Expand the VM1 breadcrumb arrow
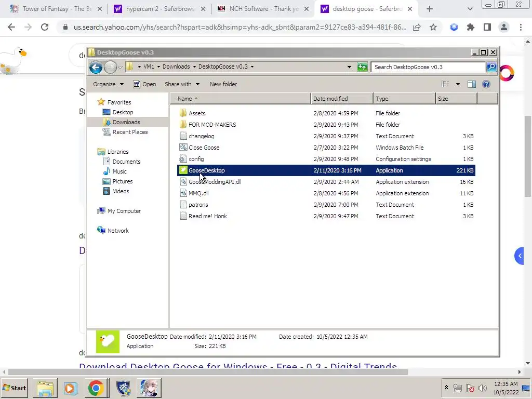This screenshot has width=532, height=399. (158, 67)
